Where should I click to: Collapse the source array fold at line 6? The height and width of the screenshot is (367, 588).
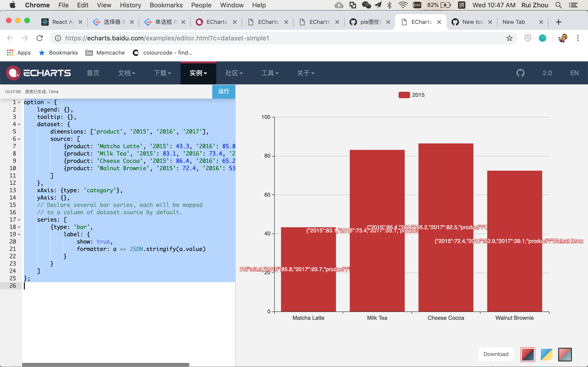coord(19,139)
